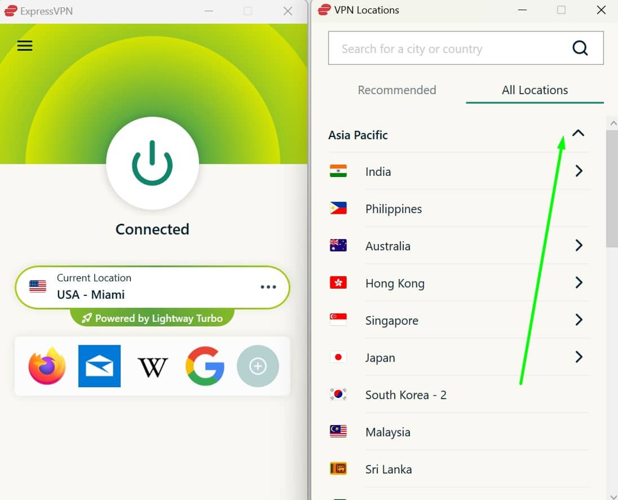
Task: Minimize the ExpressVPN main window
Action: tap(209, 11)
